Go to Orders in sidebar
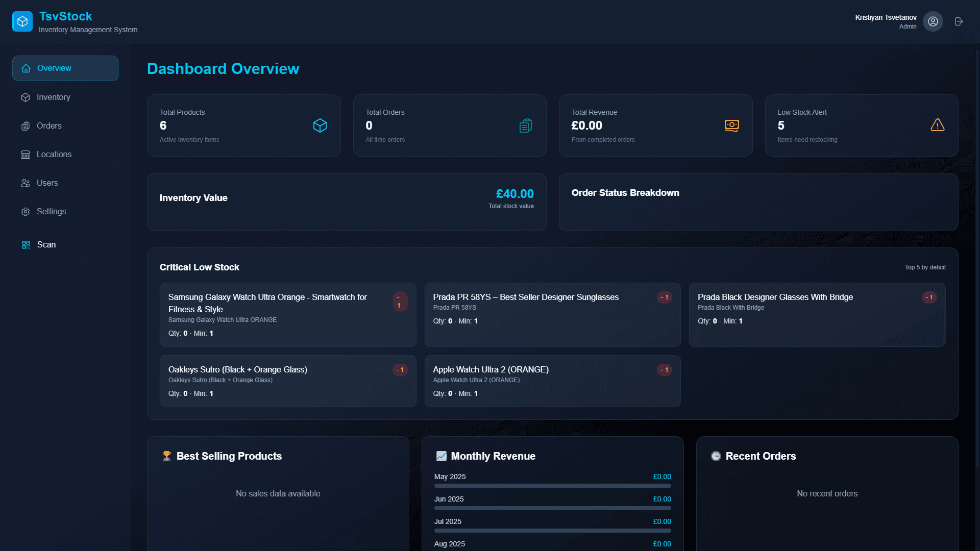This screenshot has width=980, height=551. tap(49, 126)
